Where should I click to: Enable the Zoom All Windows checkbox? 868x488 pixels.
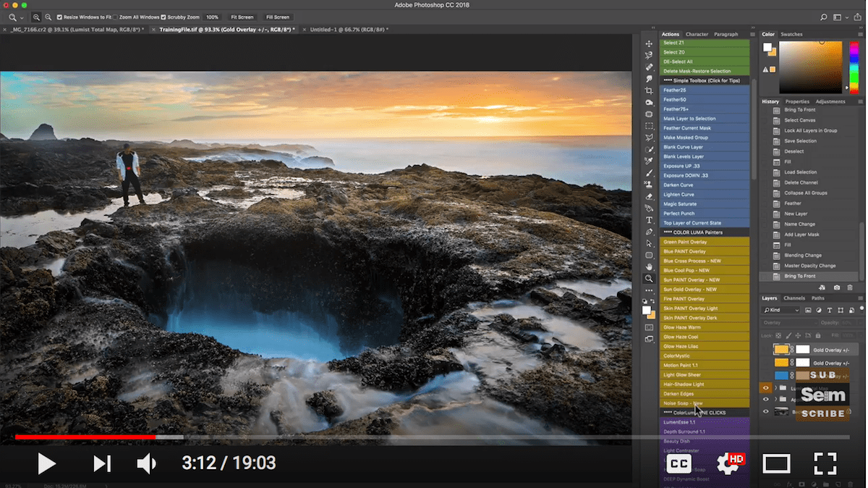[116, 17]
